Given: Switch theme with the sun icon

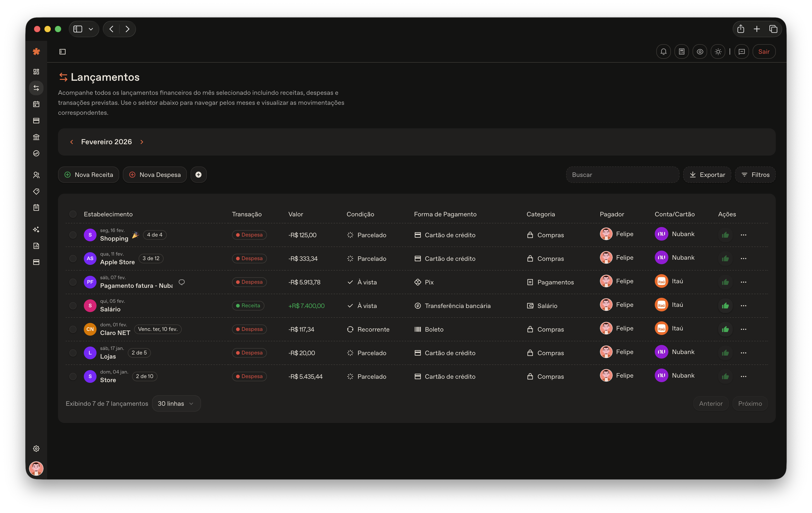Looking at the screenshot, I should coord(718,52).
